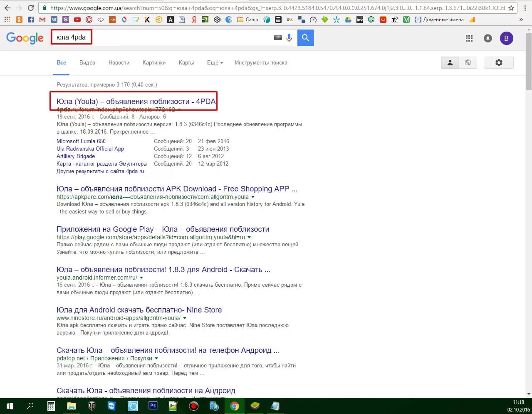Expand the Ещё dropdown menu

pos(215,62)
